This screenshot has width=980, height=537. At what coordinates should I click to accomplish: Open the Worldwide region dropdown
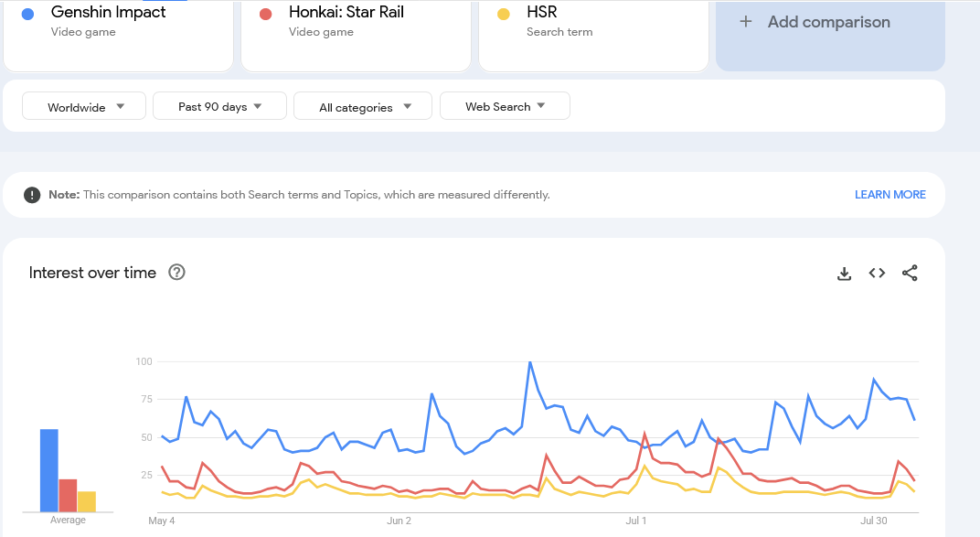click(84, 106)
